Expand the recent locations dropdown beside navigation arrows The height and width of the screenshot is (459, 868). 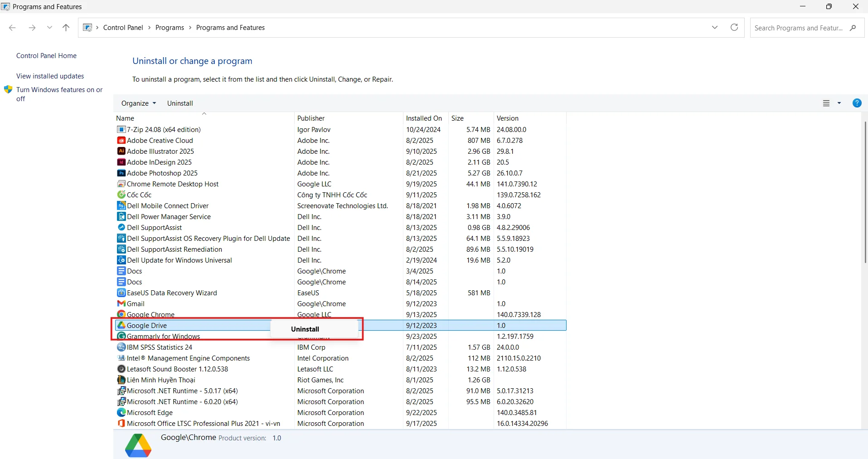[x=49, y=28]
